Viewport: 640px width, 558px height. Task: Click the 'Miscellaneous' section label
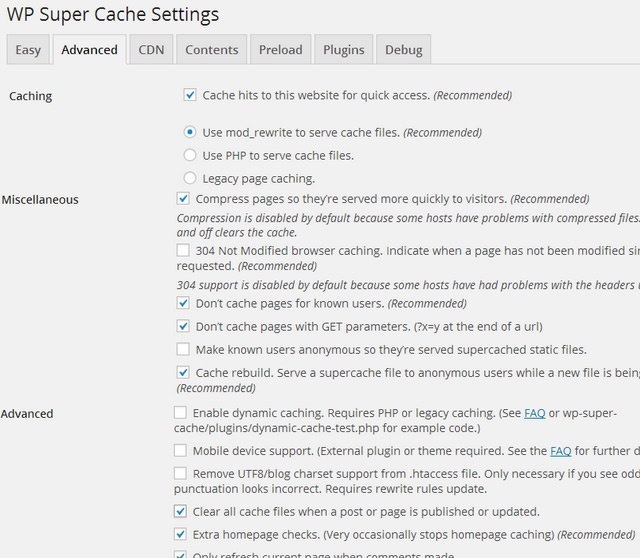[x=40, y=200]
